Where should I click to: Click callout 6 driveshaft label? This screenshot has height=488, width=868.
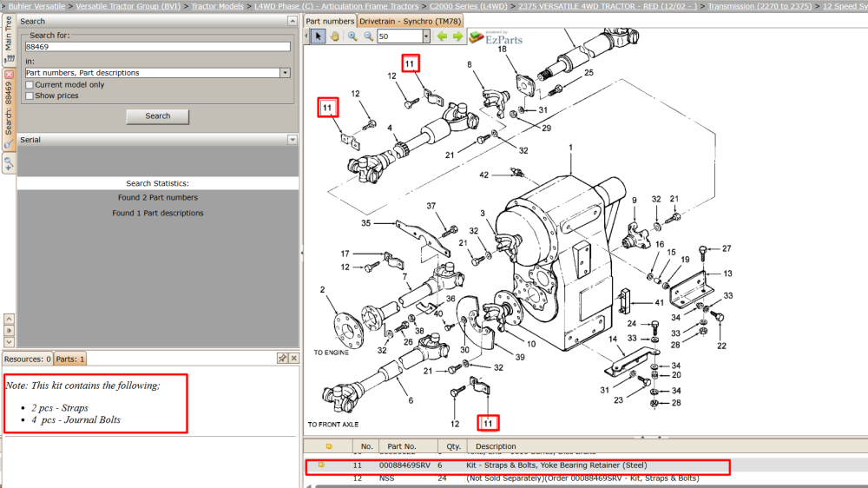pos(411,400)
